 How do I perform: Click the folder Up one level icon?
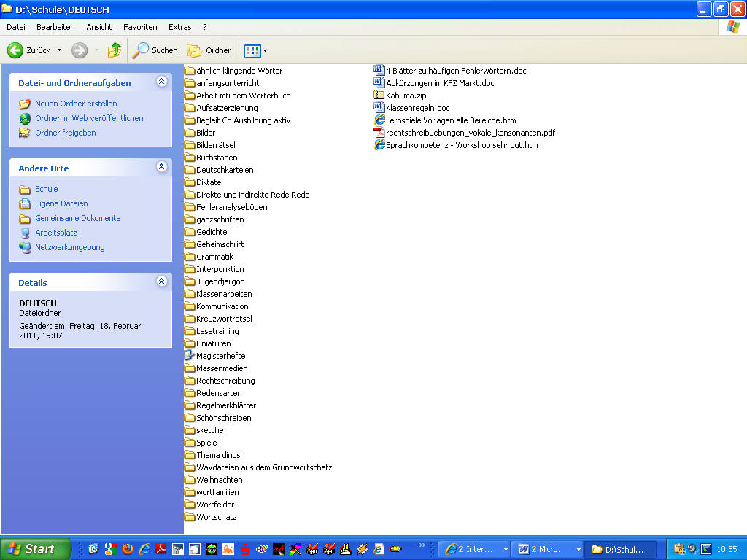click(x=114, y=50)
